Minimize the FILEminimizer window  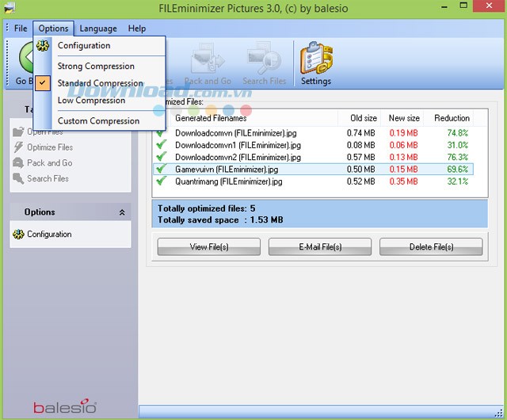click(x=444, y=6)
